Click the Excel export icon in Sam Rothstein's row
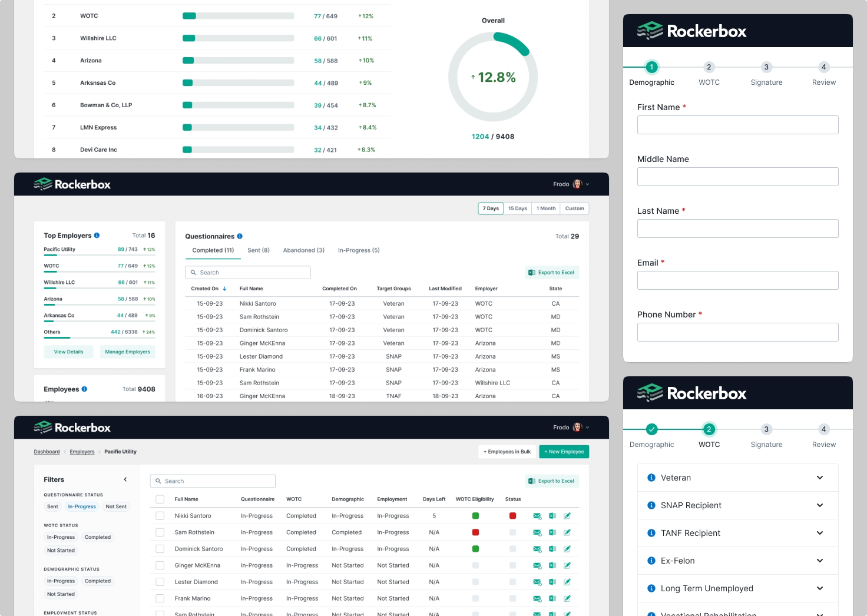This screenshot has width=867, height=616. pyautogui.click(x=552, y=532)
